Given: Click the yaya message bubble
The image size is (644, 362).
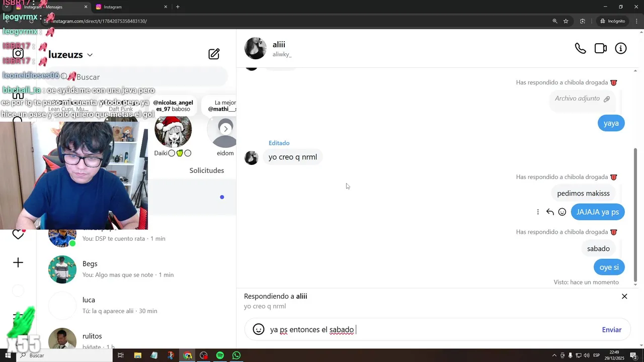Looking at the screenshot, I should click(x=611, y=123).
